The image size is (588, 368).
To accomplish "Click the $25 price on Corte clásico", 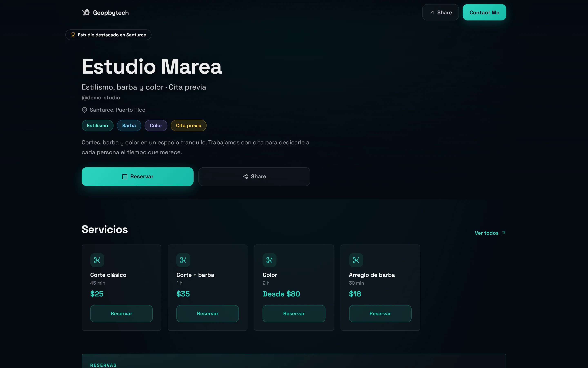I will (x=97, y=294).
